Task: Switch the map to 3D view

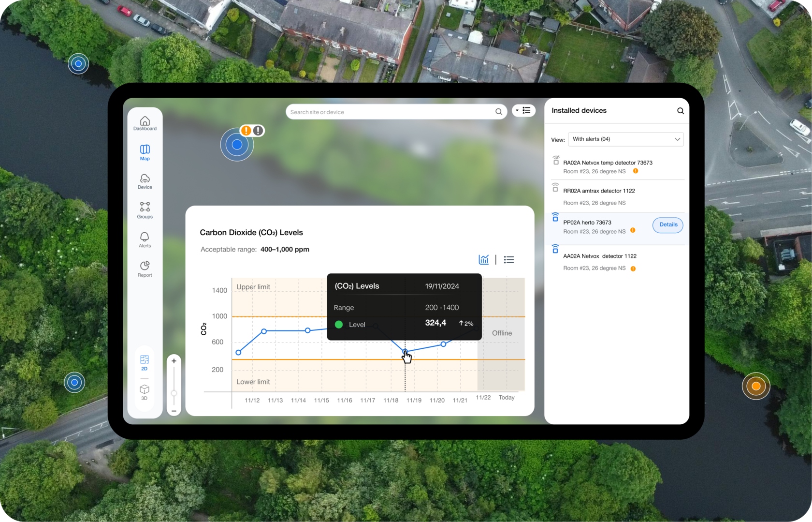Action: [144, 391]
